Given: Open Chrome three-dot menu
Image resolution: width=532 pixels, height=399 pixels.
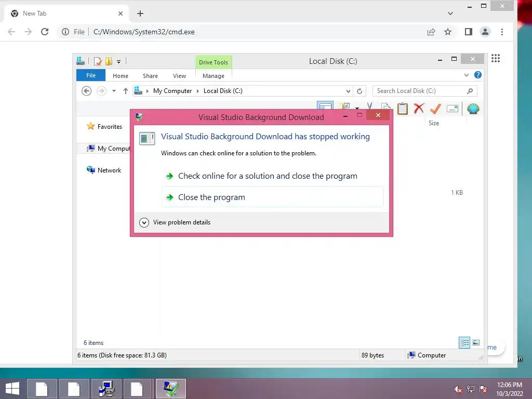Looking at the screenshot, I should tap(502, 32).
